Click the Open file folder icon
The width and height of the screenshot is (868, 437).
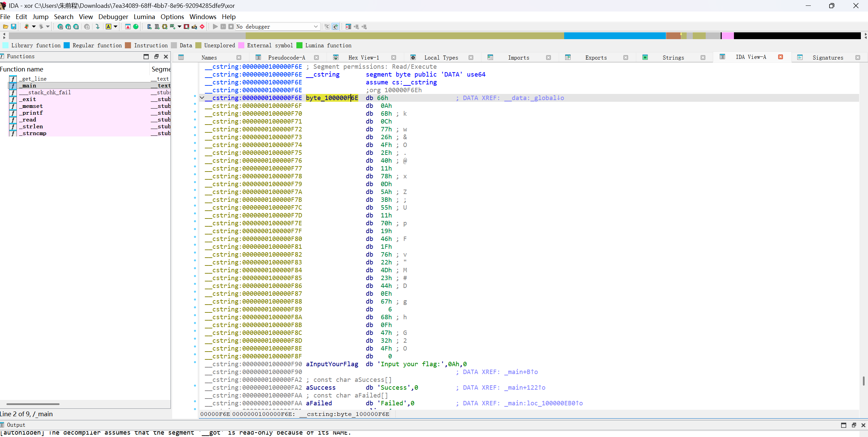[5, 27]
